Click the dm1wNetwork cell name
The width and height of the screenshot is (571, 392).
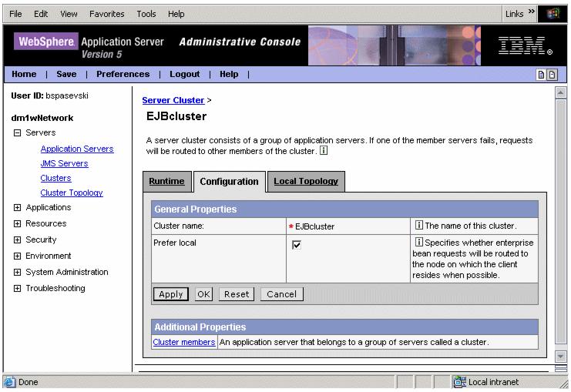coord(42,118)
